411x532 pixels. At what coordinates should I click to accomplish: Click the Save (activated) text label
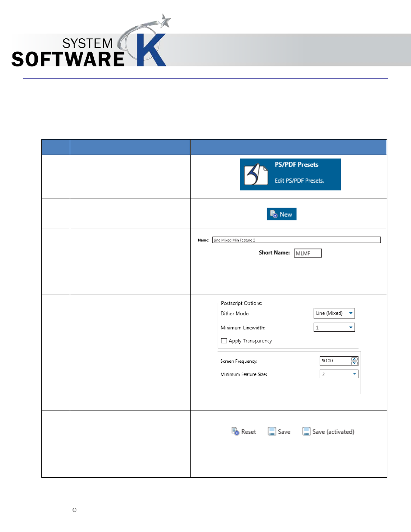pos(333,432)
